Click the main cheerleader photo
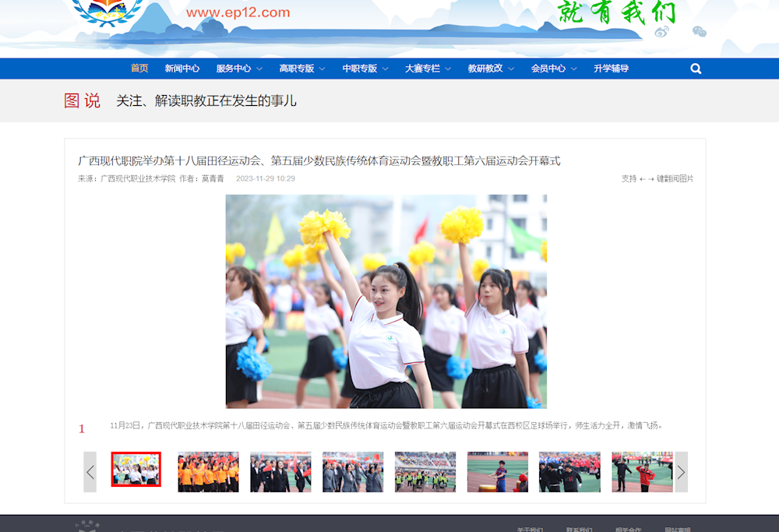The image size is (779, 532). [x=386, y=301]
